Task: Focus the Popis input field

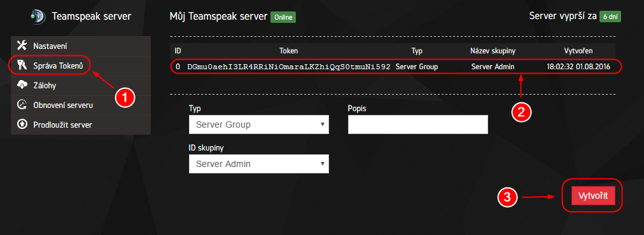Action: pos(417,124)
